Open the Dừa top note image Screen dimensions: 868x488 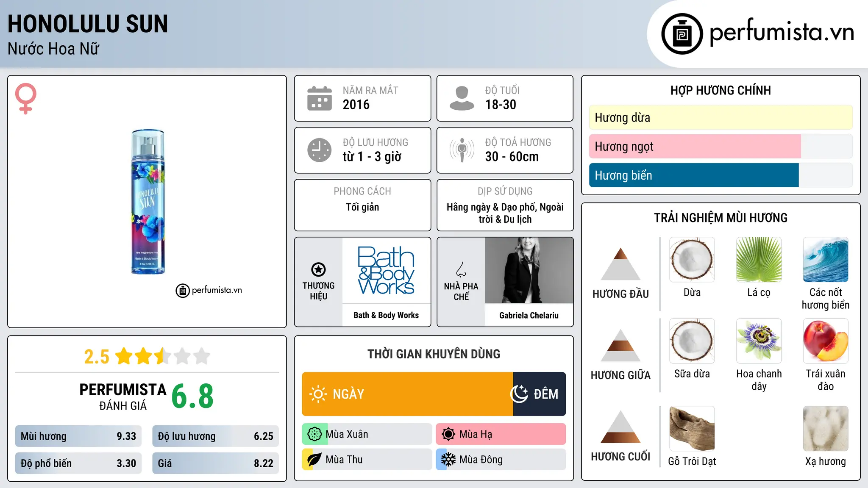click(x=692, y=260)
